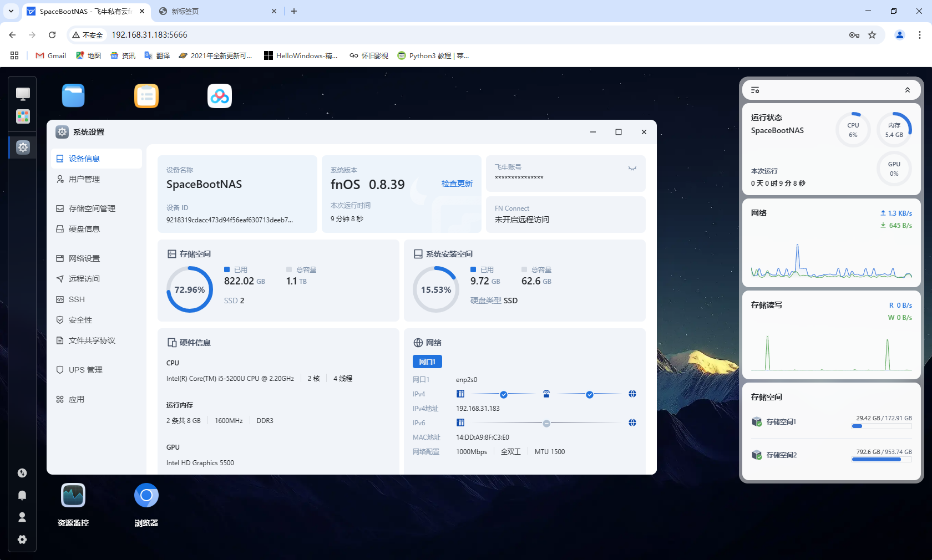Image resolution: width=932 pixels, height=560 pixels.
Task: Open Chrome's three-dot menu
Action: point(920,35)
